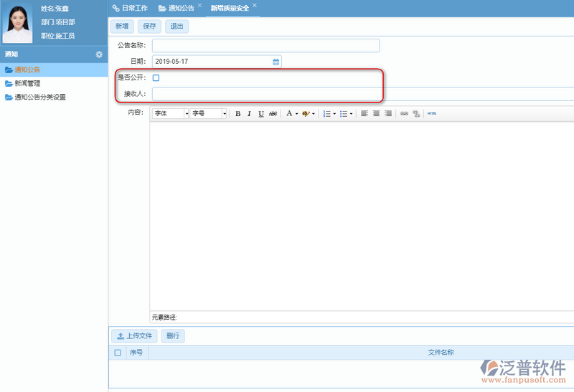Open the 字体 font dropdown
This screenshot has width=574, height=392.
[187, 114]
